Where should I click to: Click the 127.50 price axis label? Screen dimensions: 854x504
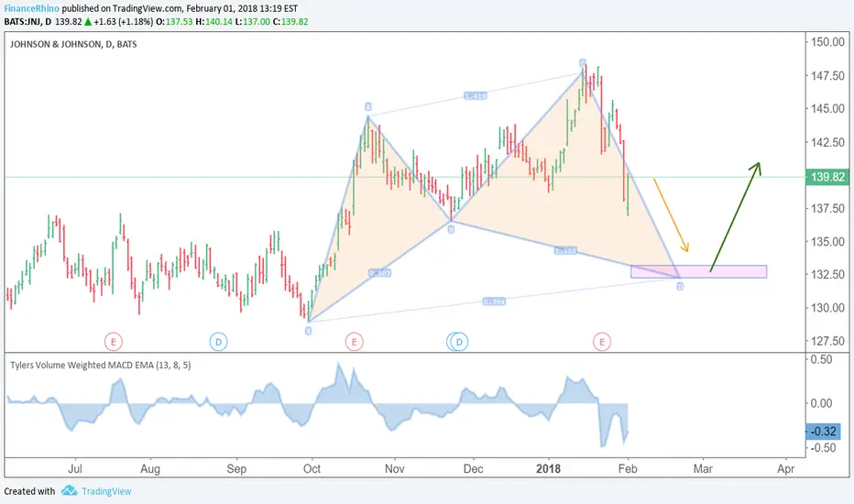[827, 341]
